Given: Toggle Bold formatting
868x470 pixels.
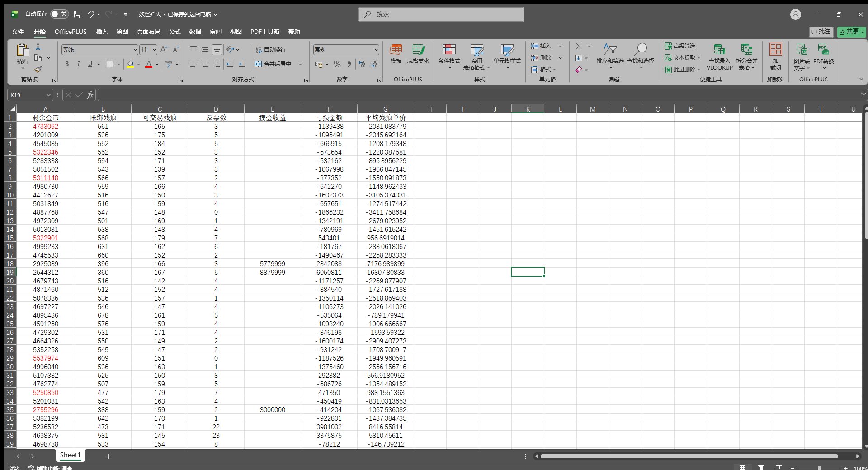Looking at the screenshot, I should 67,64.
